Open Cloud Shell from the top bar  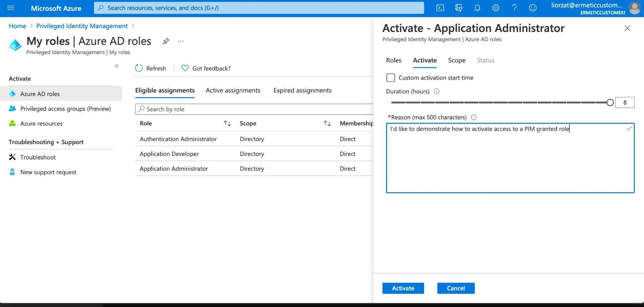[x=440, y=8]
